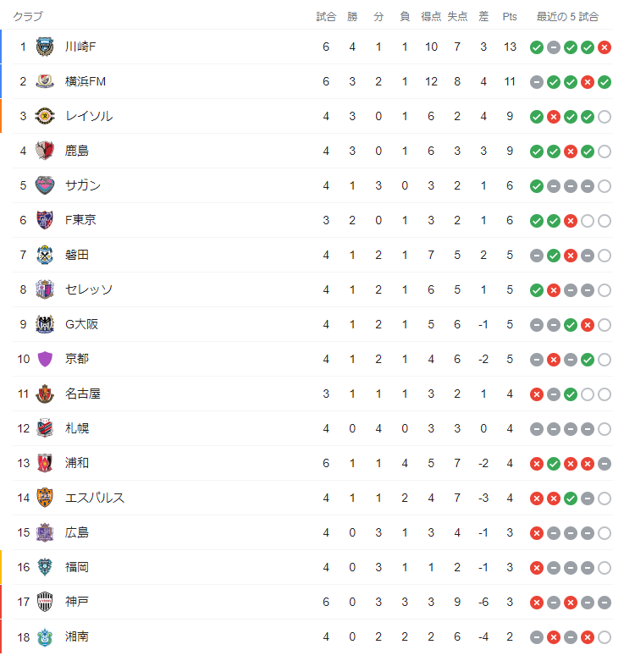Open the セレッソ team link

[89, 289]
